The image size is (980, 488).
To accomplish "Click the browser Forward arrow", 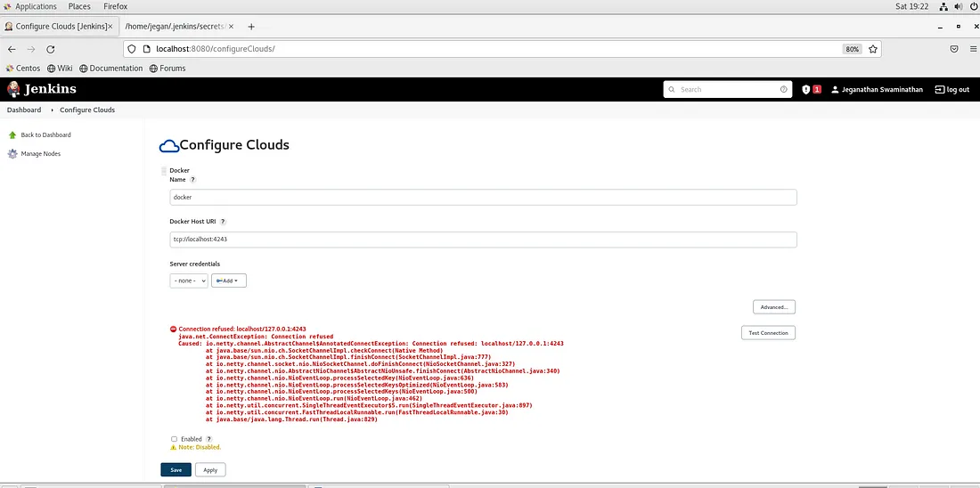I will [x=31, y=49].
